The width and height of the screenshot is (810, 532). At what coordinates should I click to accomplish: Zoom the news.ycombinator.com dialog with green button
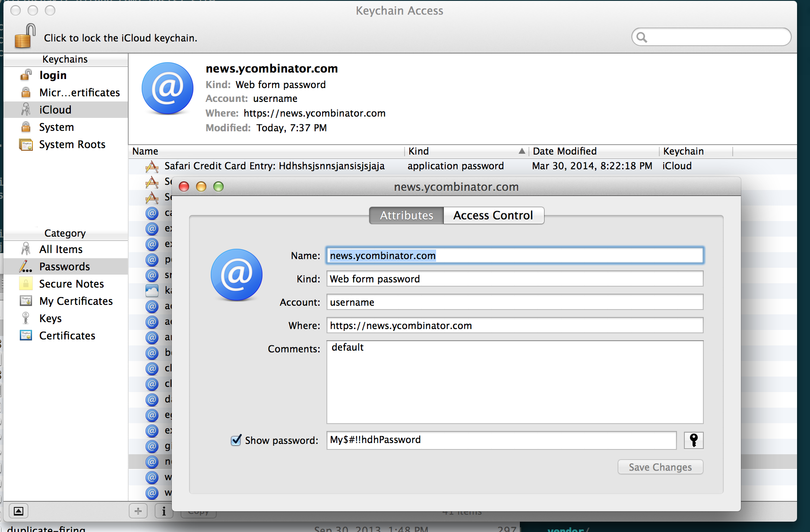218,187
